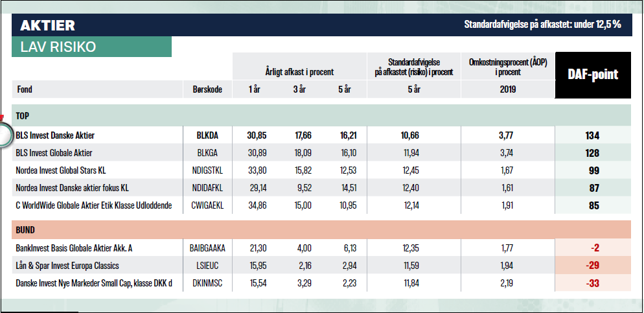The height and width of the screenshot is (313, 644).
Task: Click DAF-point value -29
Action: point(592,266)
